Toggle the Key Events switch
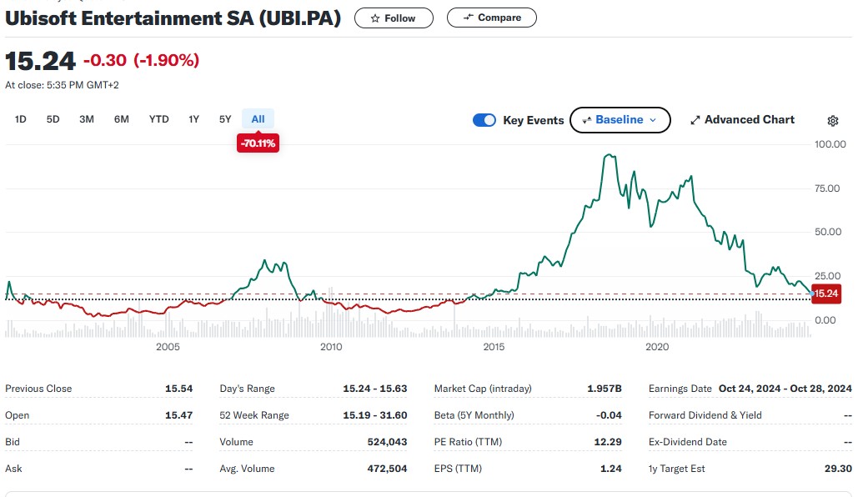Viewport: 868px width, 497px height. (484, 120)
